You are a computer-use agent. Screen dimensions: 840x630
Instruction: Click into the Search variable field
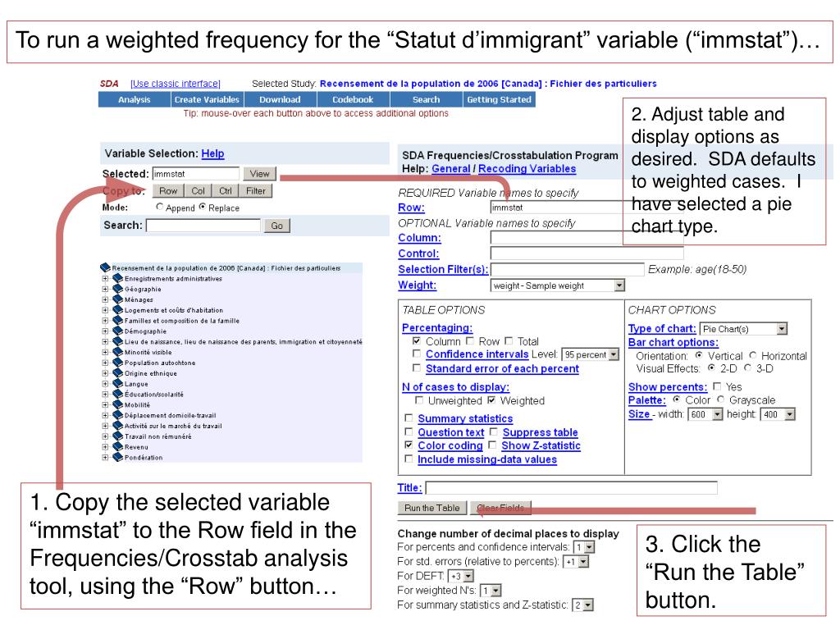[203, 226]
